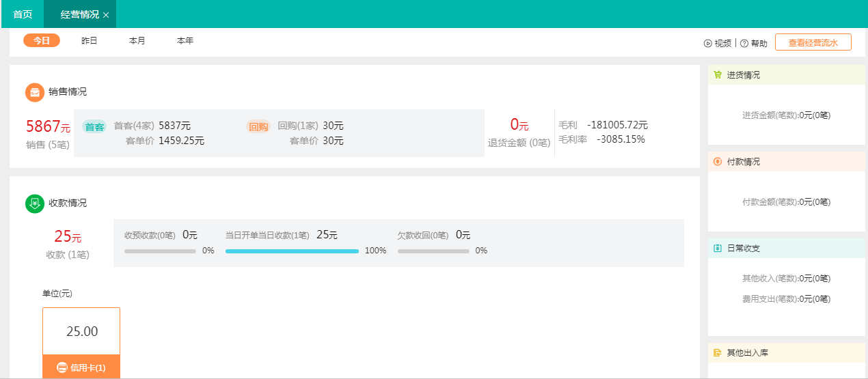Click the video play icon
Viewport: 868px width, 379px height.
pyautogui.click(x=708, y=43)
